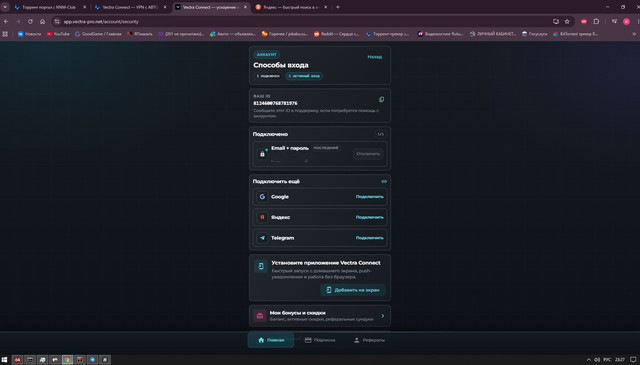This screenshot has height=365, width=640.
Task: Open the Подписка bottom navigation tab
Action: [320, 340]
